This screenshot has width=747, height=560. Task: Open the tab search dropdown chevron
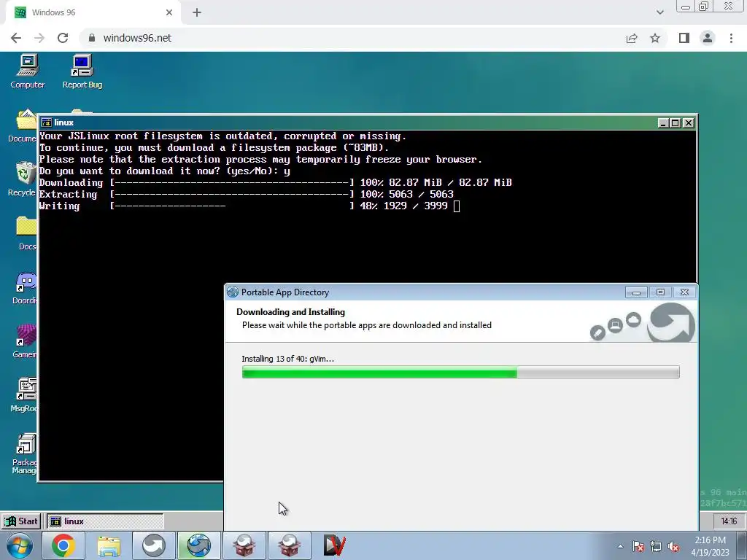[659, 12]
